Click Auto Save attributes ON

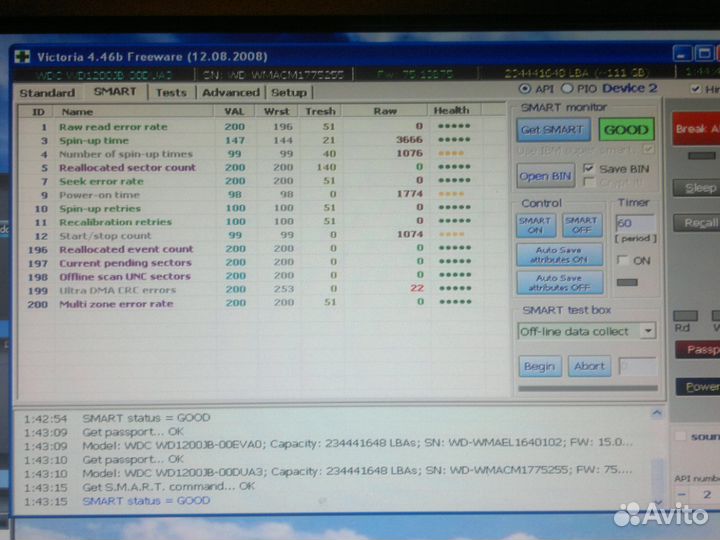pyautogui.click(x=559, y=255)
